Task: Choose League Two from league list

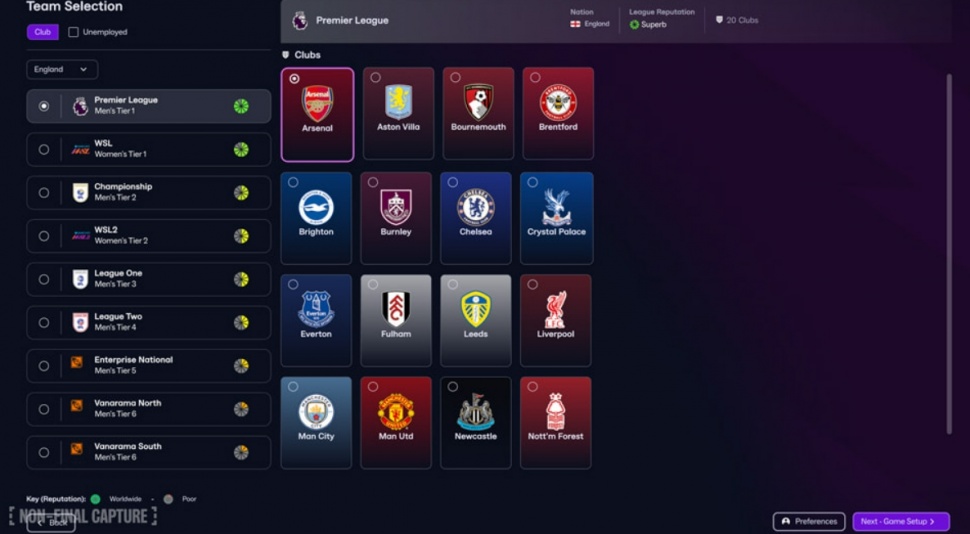Action: (x=148, y=322)
